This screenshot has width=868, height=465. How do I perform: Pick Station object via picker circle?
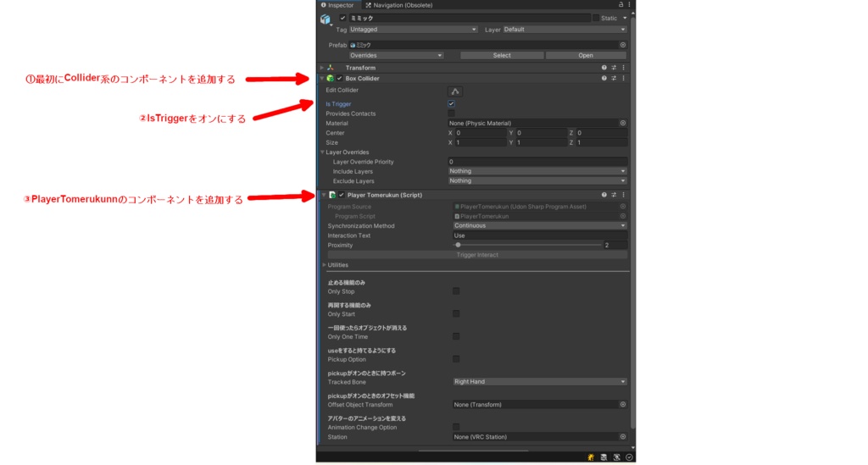623,437
